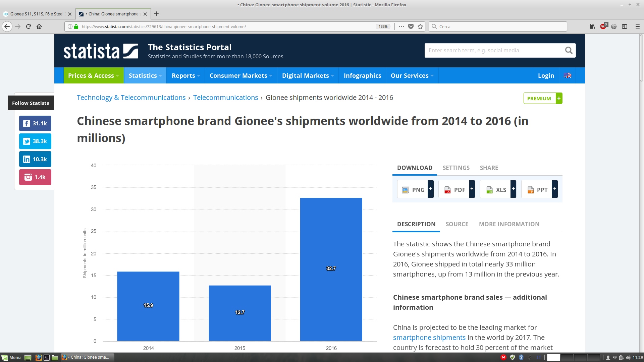Open a new tab with the plus button
This screenshot has height=362, width=644.
[156, 14]
